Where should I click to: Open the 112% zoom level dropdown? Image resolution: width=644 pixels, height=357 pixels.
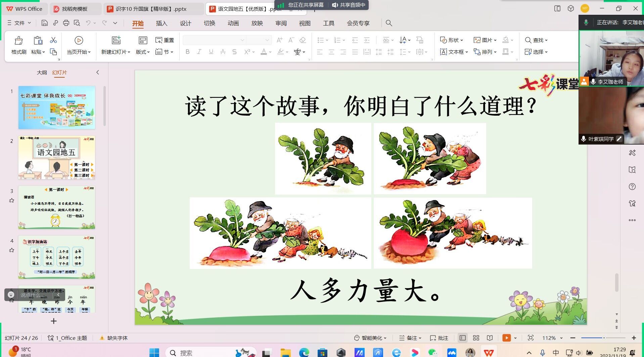(x=552, y=338)
